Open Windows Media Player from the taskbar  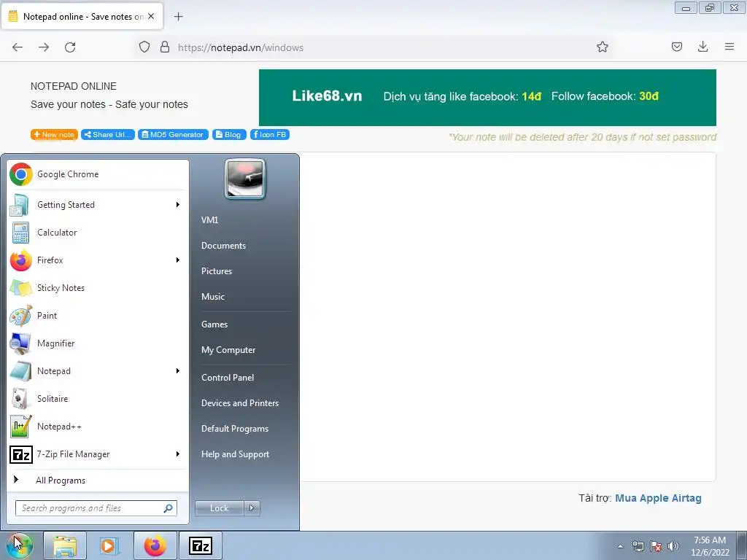[109, 545]
